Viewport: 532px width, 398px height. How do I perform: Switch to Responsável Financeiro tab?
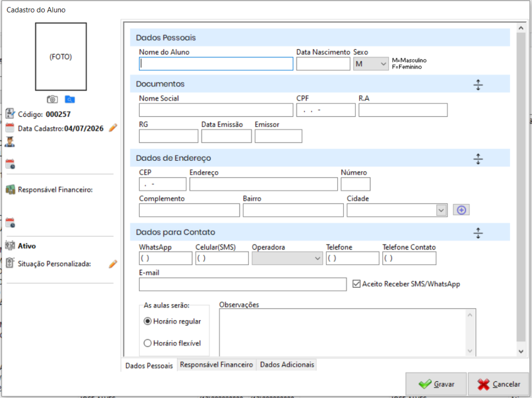pos(217,365)
